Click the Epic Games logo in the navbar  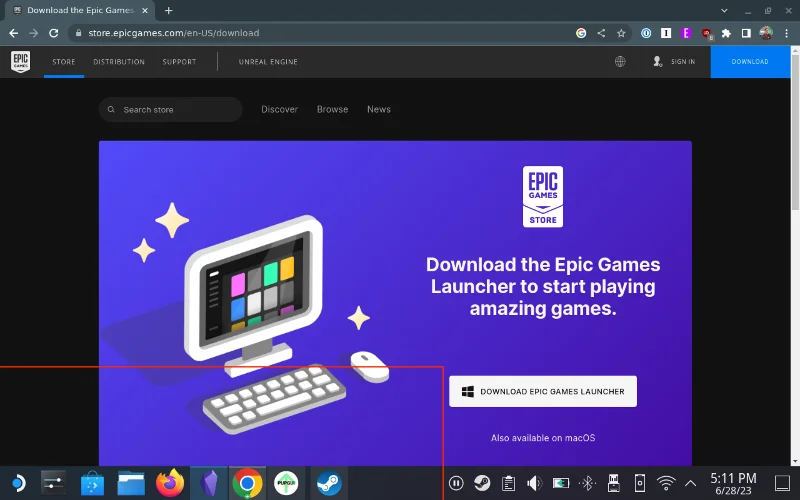[x=20, y=62]
